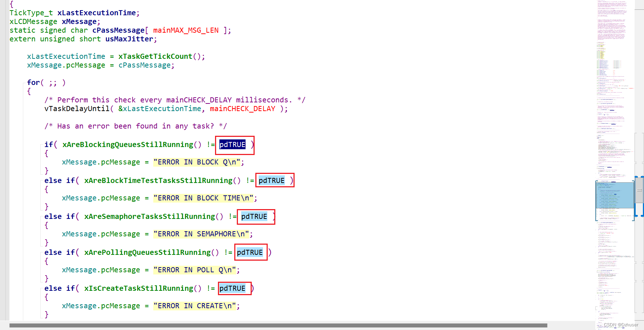
Task: Click the mainMAX_MSG_LEN macro
Action: tap(186, 30)
